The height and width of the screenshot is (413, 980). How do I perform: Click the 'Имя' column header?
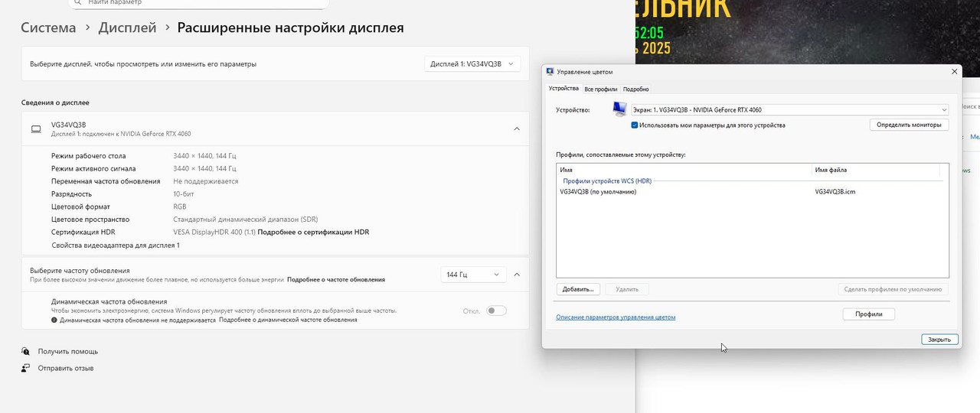point(684,170)
